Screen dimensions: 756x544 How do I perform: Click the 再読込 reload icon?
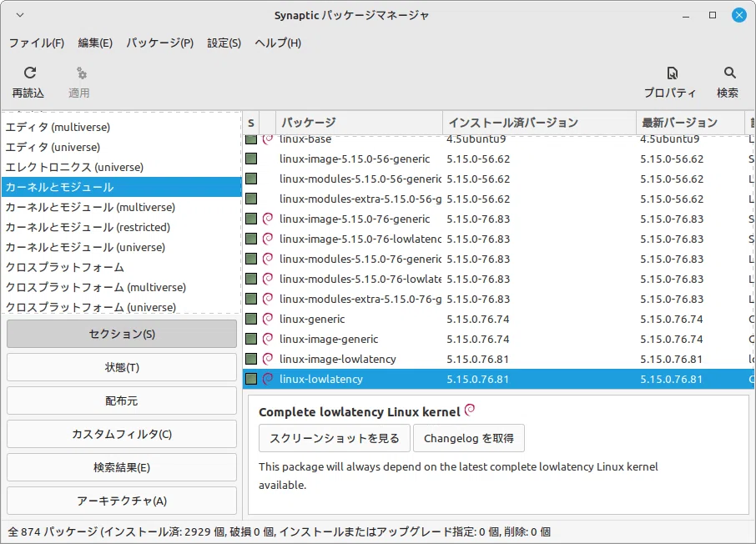click(x=30, y=73)
